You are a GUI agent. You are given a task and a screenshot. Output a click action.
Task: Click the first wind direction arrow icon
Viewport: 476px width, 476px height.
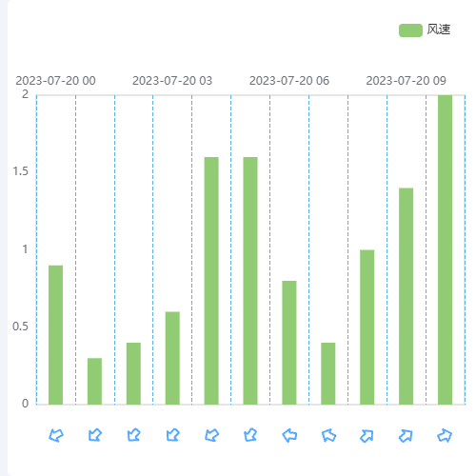pyautogui.click(x=56, y=435)
